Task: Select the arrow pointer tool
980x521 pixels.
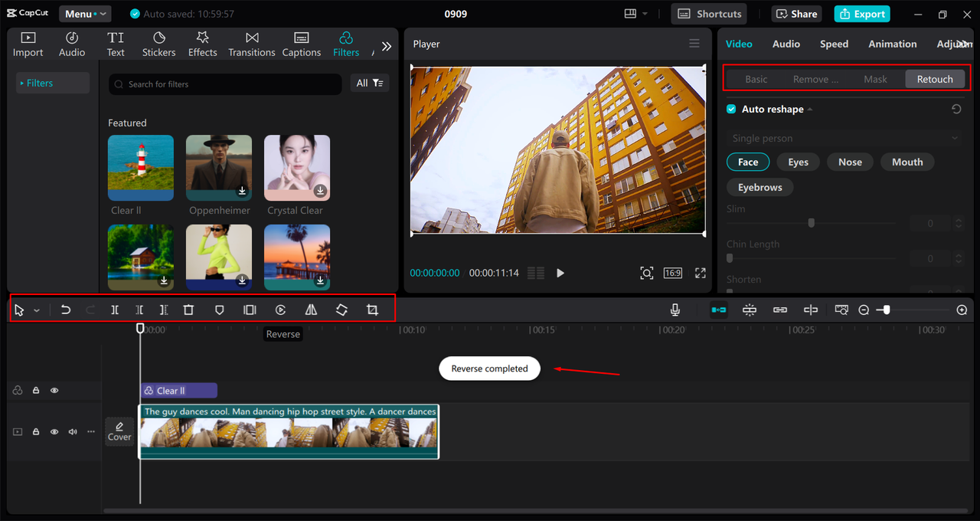Action: (20, 310)
